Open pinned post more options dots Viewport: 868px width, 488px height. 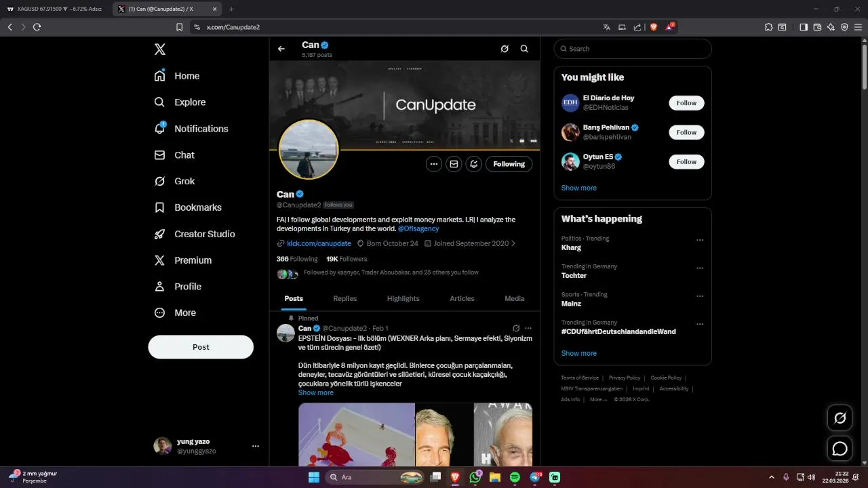tap(528, 328)
